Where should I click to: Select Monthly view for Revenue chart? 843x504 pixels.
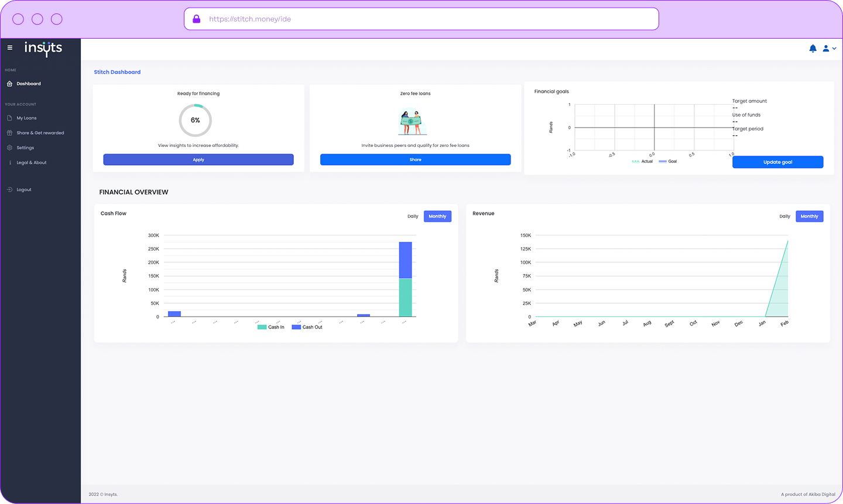pyautogui.click(x=809, y=217)
